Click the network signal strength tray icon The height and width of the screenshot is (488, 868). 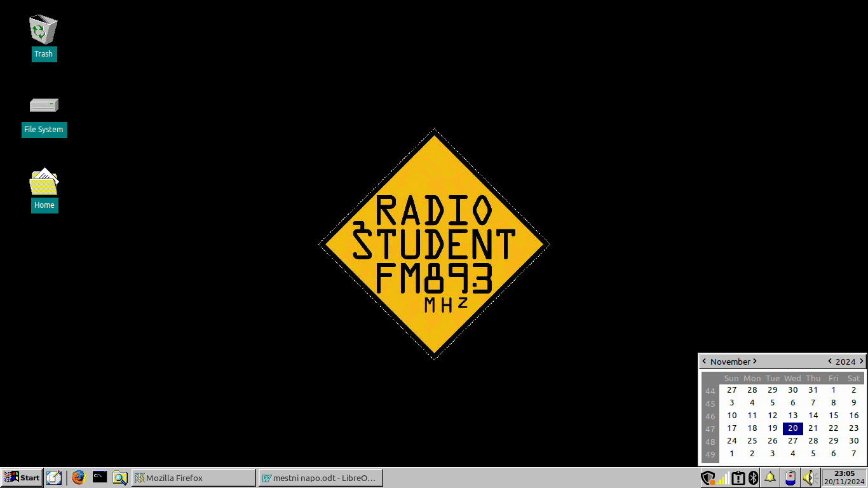pyautogui.click(x=723, y=478)
